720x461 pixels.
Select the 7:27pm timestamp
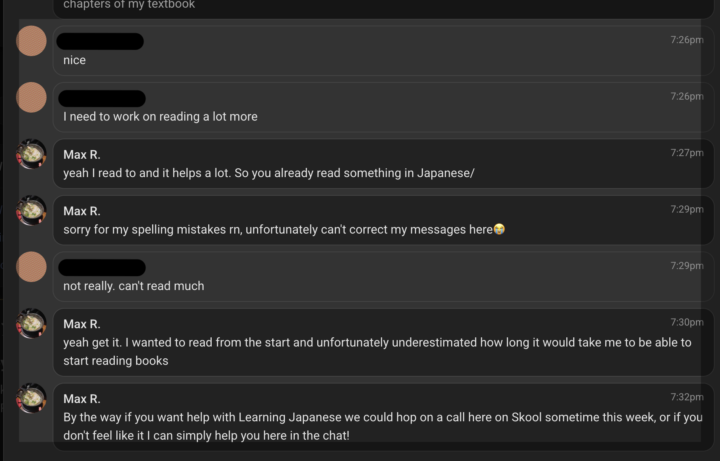click(x=687, y=153)
